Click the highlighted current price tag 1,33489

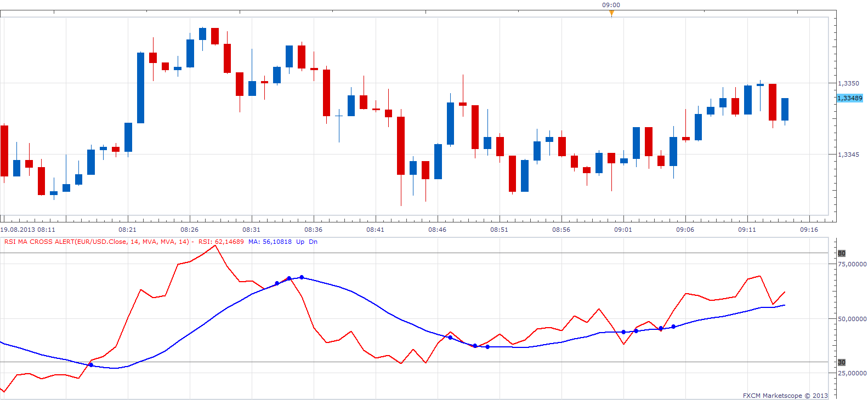(x=850, y=98)
